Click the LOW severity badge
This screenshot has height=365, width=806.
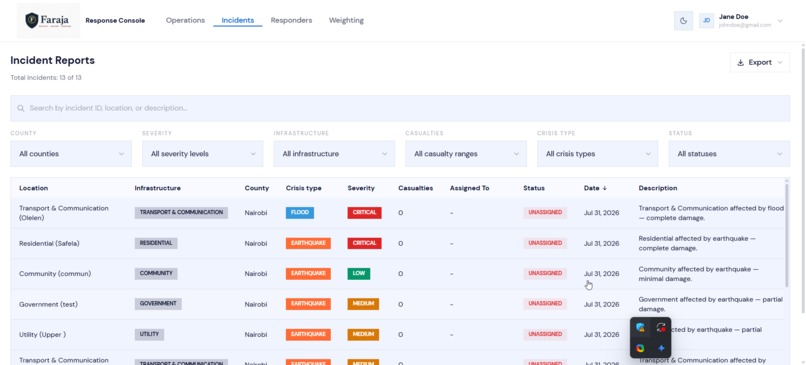(359, 273)
